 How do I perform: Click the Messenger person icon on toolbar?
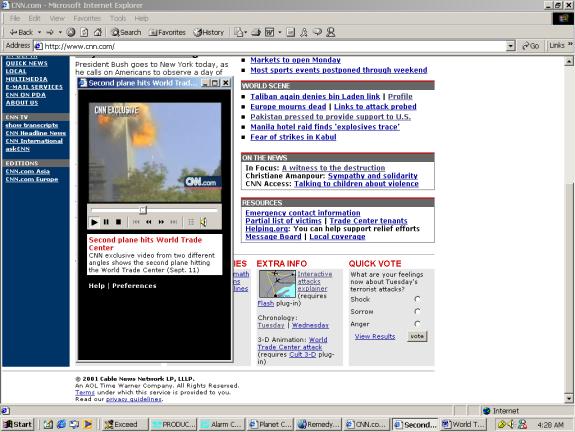(x=331, y=32)
